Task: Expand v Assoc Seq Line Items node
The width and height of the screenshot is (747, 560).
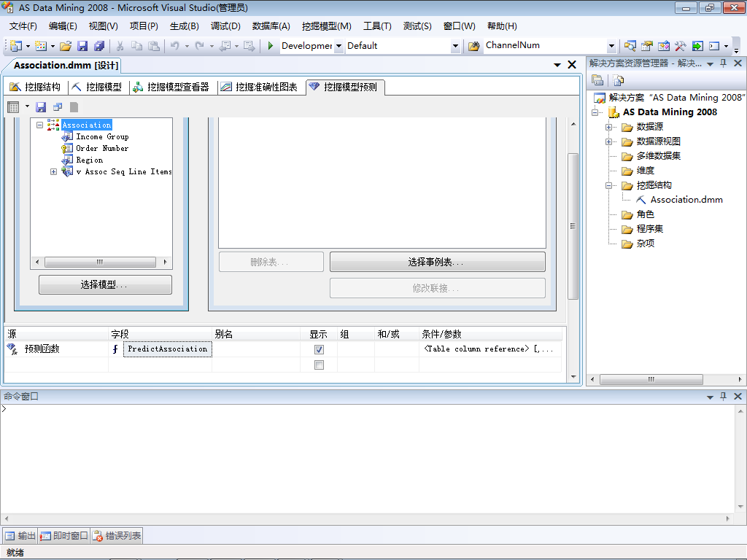Action: point(53,171)
